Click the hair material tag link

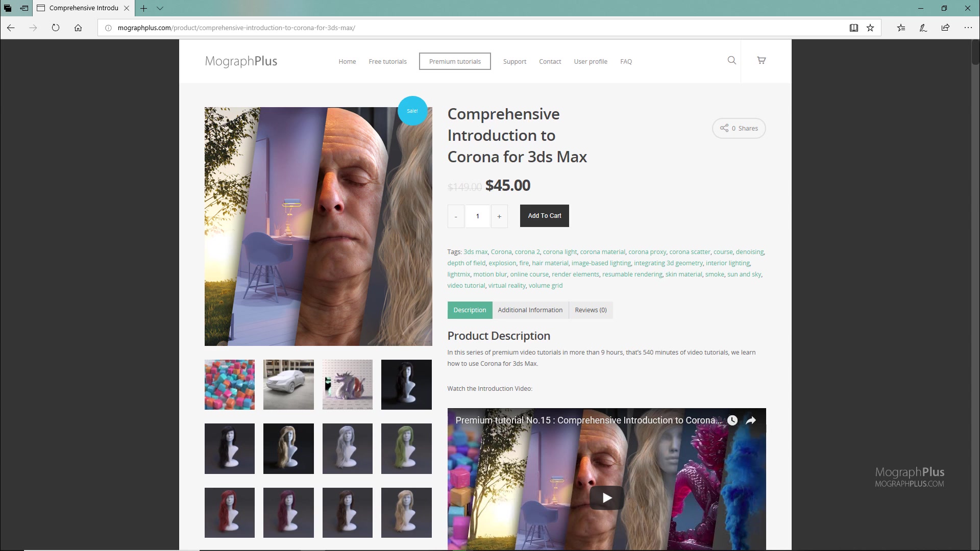tap(550, 262)
